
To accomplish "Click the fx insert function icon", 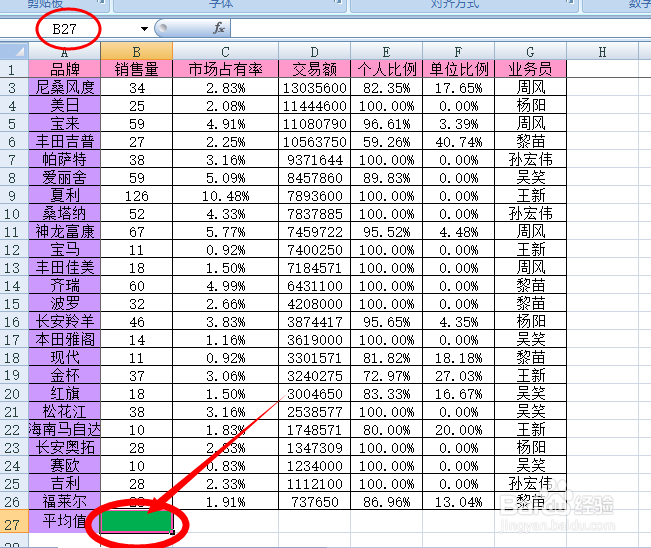I will (218, 28).
